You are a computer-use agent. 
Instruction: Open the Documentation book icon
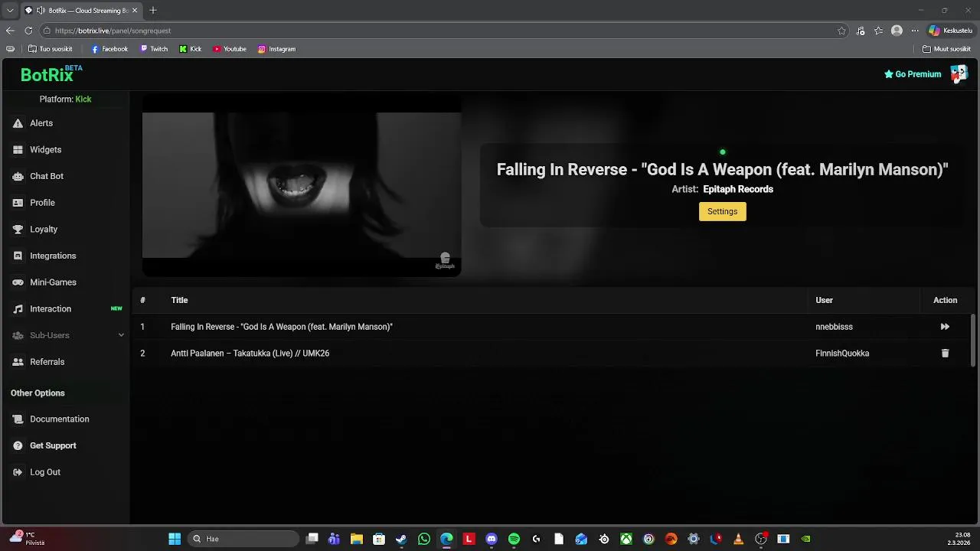click(18, 419)
